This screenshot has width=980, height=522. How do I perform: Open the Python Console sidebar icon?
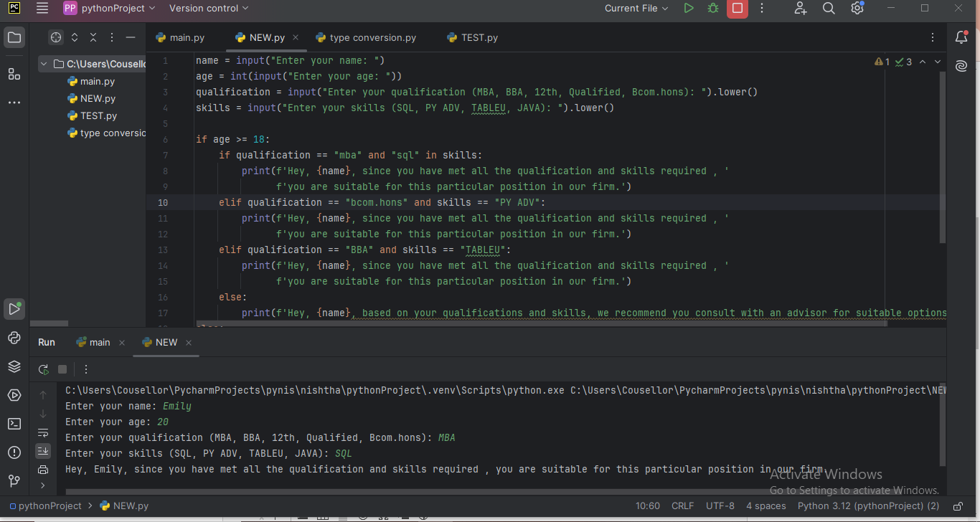coord(14,338)
